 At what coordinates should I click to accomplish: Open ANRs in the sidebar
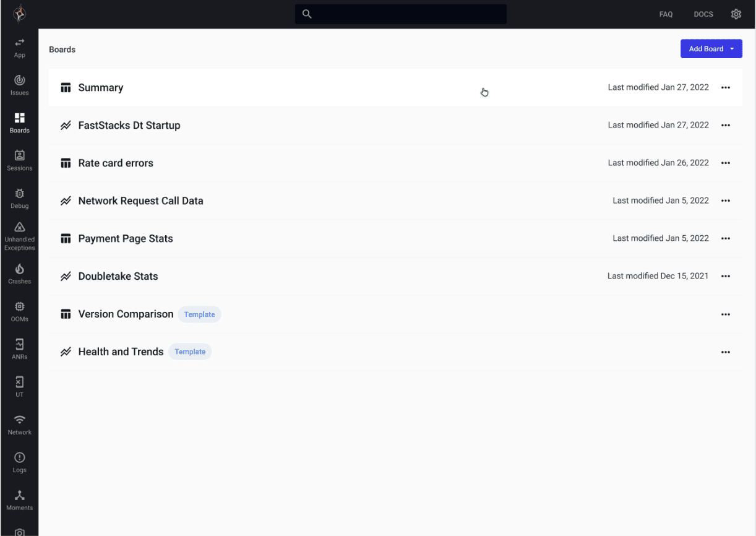pyautogui.click(x=20, y=350)
